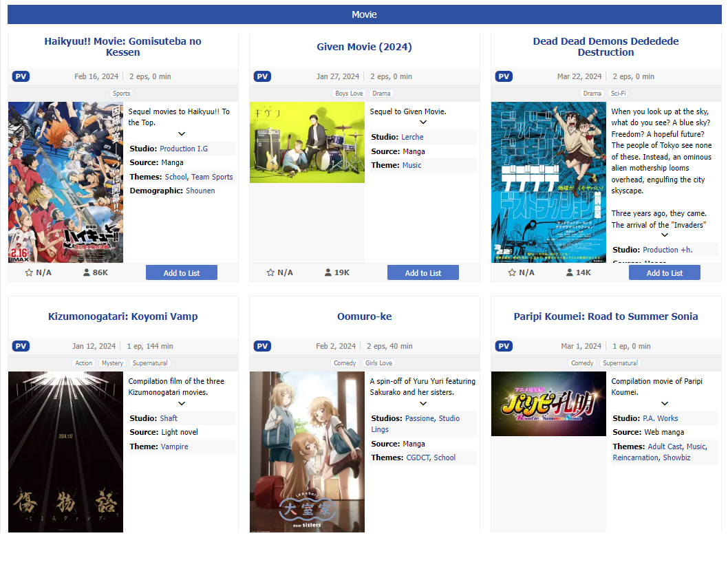Open the Oomuro-ke poster image
Image resolution: width=728 pixels, height=571 pixels.
pyautogui.click(x=307, y=452)
